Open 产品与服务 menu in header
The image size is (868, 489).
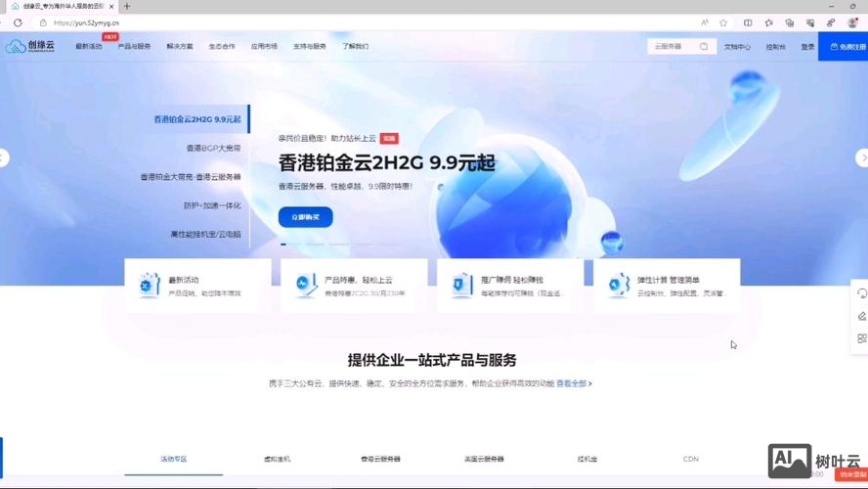click(134, 47)
